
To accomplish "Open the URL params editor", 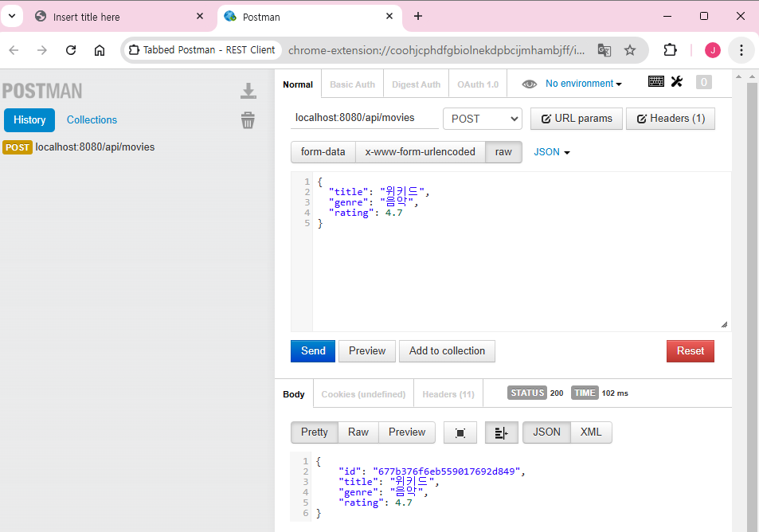I will pyautogui.click(x=577, y=119).
